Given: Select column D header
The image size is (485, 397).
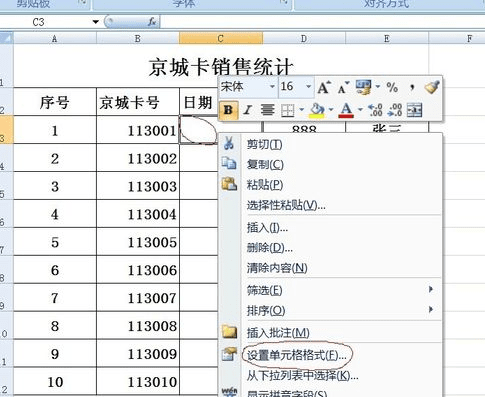Looking at the screenshot, I should point(304,38).
